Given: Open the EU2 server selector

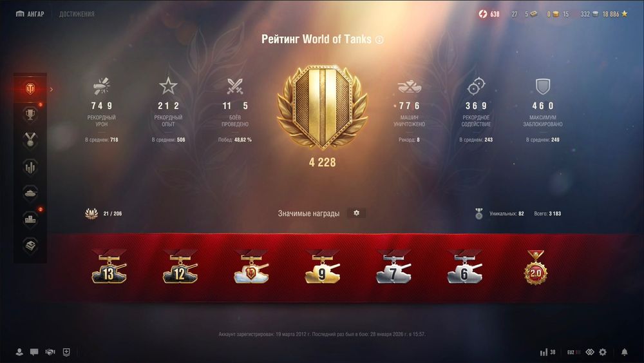Looking at the screenshot, I should [x=574, y=352].
